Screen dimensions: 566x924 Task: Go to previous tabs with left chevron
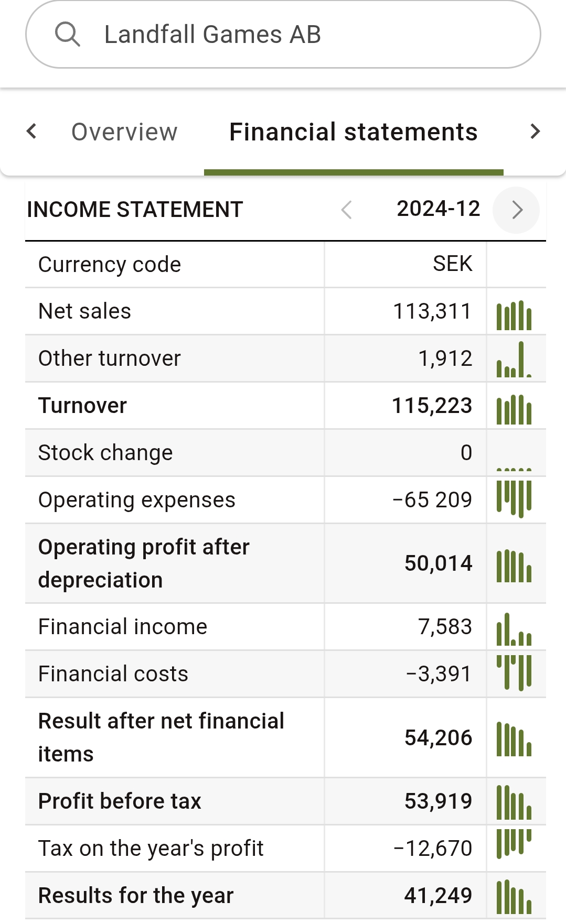[x=32, y=131]
